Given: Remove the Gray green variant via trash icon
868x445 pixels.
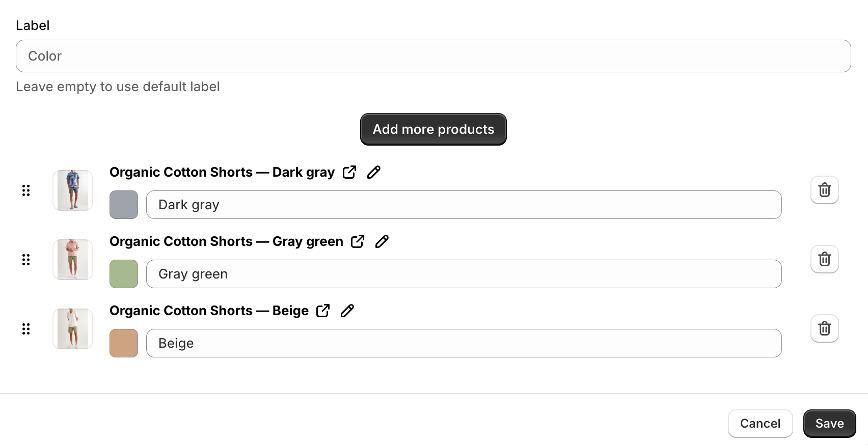Looking at the screenshot, I should coord(825,259).
